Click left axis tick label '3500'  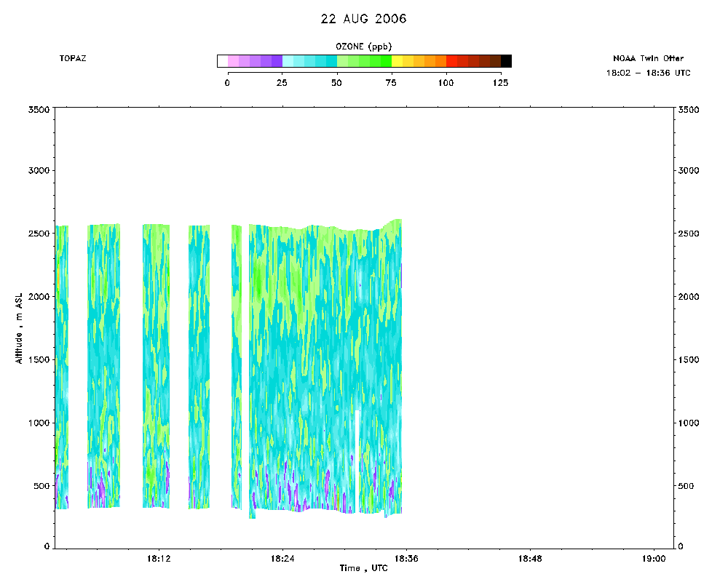(x=39, y=110)
